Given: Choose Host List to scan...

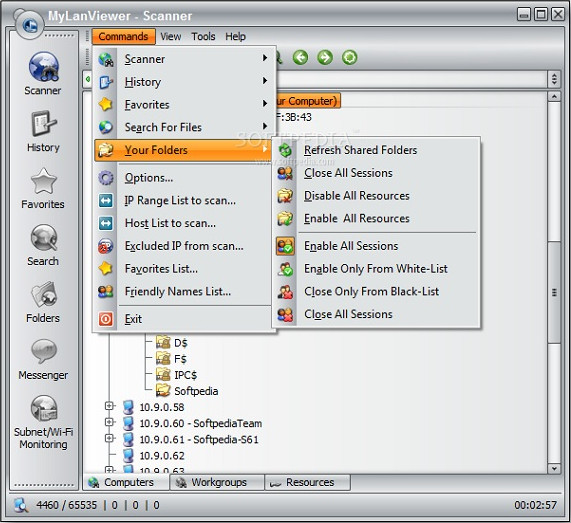Looking at the screenshot, I should 184,223.
